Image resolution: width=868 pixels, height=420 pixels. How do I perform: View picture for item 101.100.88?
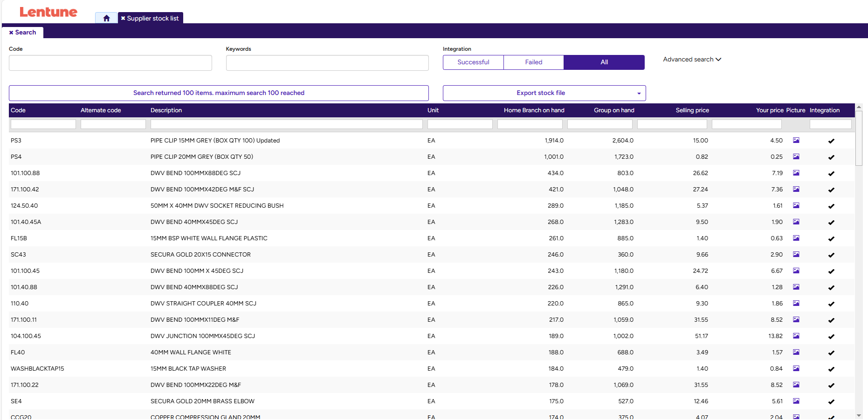pos(796,173)
